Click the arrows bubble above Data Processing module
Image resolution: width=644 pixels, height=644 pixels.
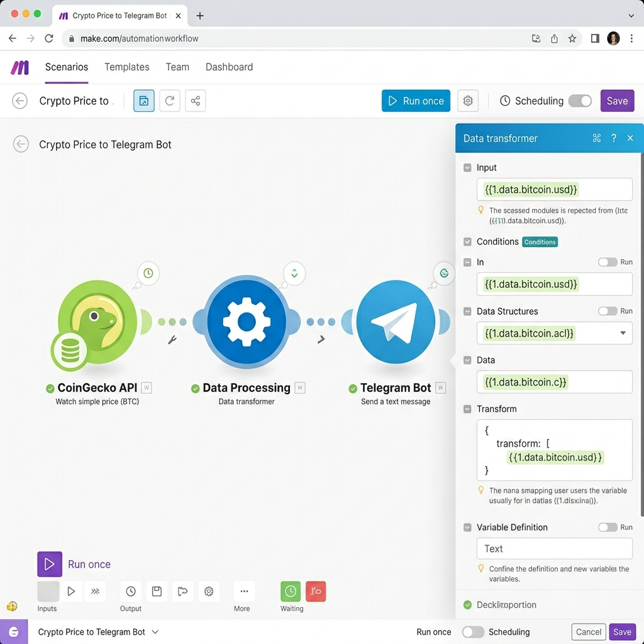pos(294,273)
